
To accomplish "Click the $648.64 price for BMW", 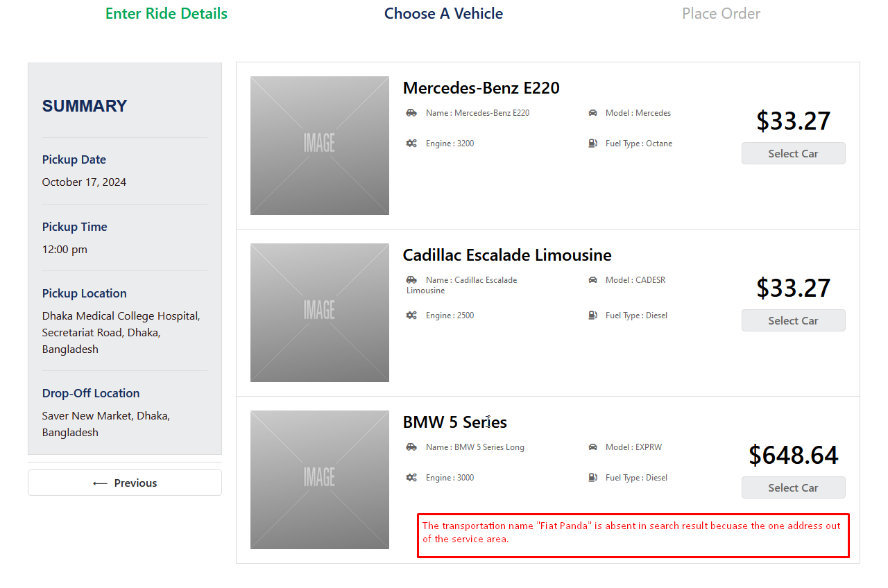I will pos(793,456).
